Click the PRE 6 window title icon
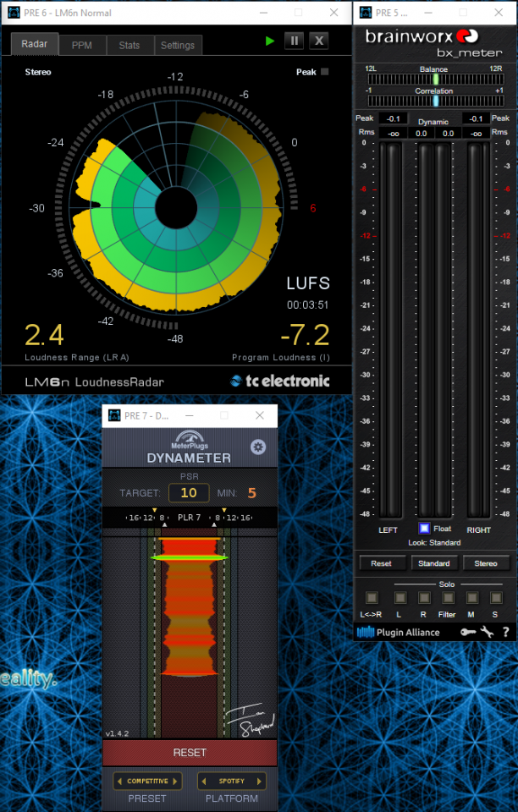The height and width of the screenshot is (812, 518). tap(14, 13)
